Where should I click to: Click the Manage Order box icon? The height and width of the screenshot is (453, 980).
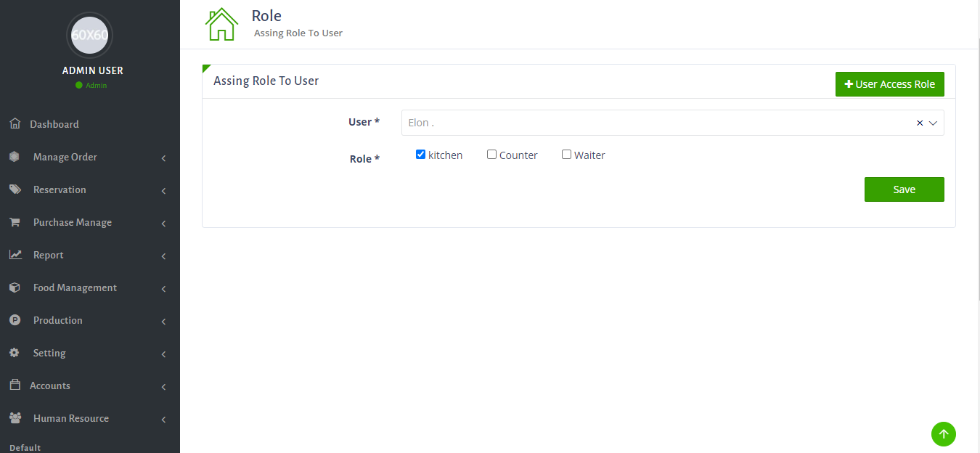15,157
